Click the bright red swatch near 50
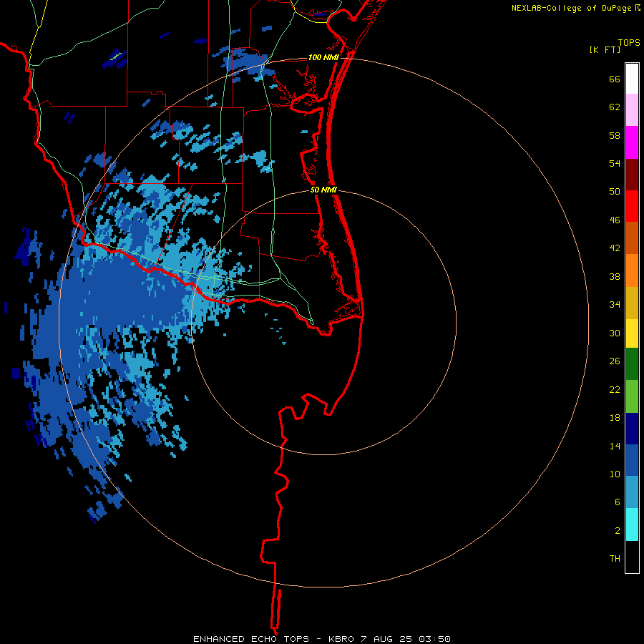This screenshot has height=644, width=644. [632, 206]
